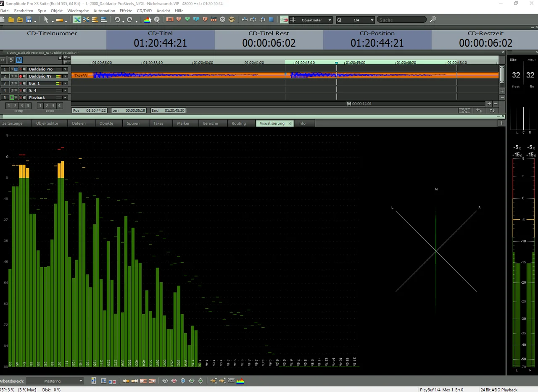538x392 pixels.
Task: Toggle the magnet snap button
Action: coord(284,20)
